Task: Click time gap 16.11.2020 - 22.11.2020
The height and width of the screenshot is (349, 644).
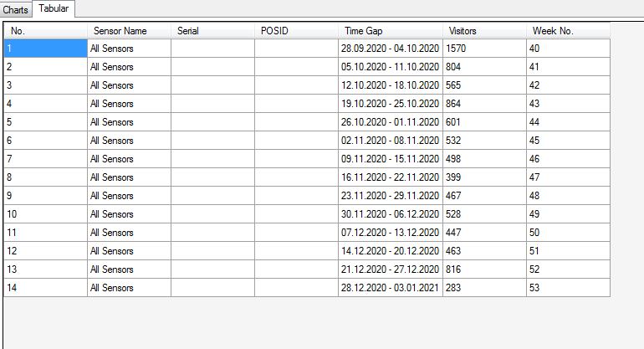Action: pyautogui.click(x=390, y=177)
